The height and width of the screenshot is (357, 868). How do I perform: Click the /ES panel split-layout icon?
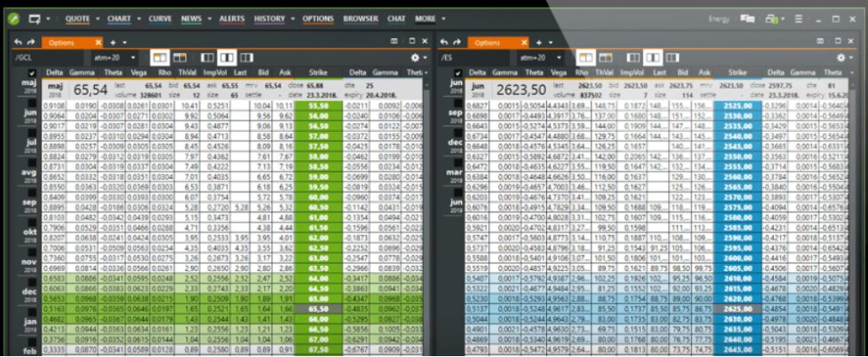coord(820,41)
